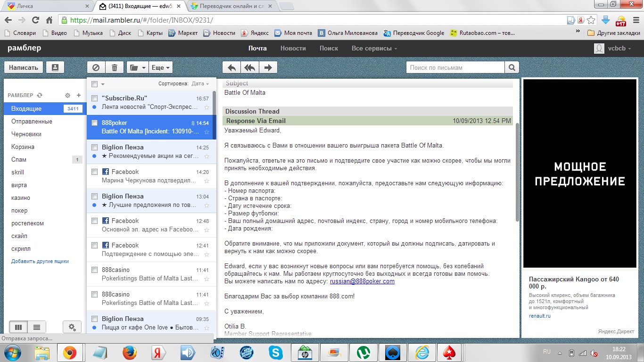This screenshot has width=644, height=362.
Task: Click the russian@888poker.com email link
Action: (362, 281)
